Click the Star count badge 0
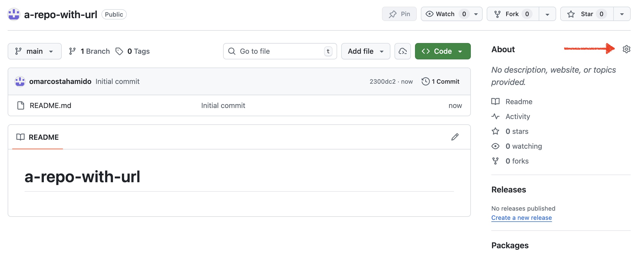The height and width of the screenshot is (259, 644). (x=601, y=14)
